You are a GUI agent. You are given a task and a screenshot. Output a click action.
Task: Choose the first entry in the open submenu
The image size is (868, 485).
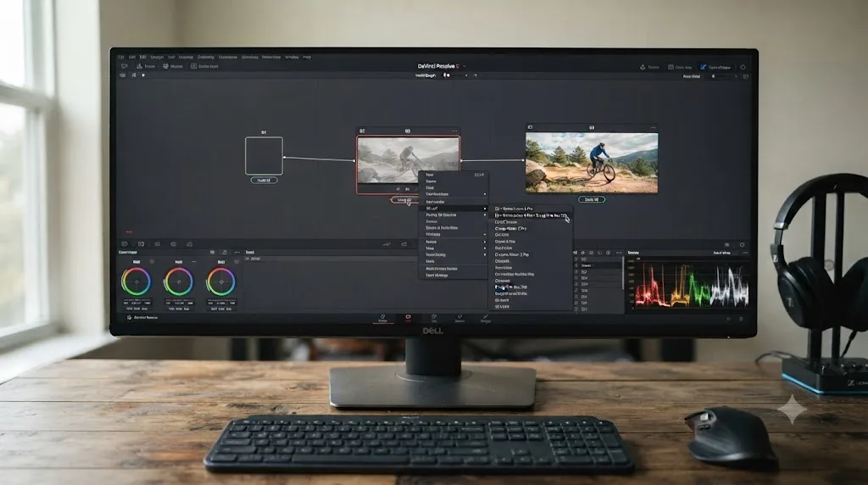click(x=531, y=209)
